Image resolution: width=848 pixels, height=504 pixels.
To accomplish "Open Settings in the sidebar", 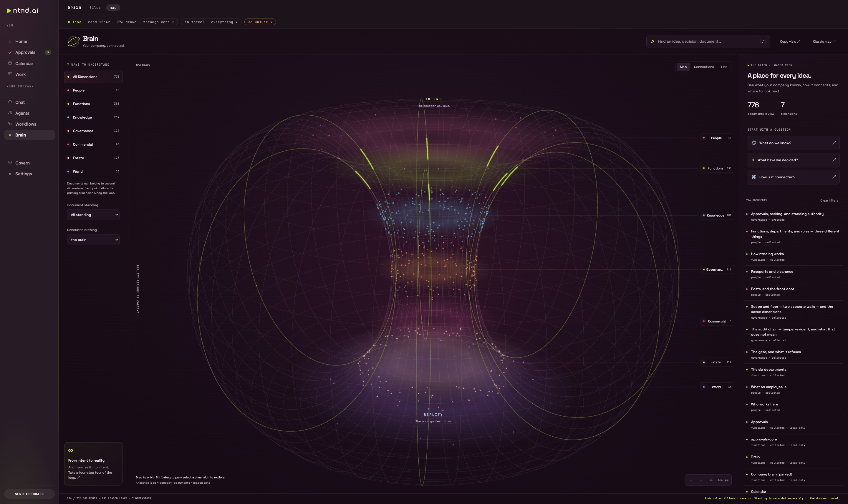I will point(29,174).
